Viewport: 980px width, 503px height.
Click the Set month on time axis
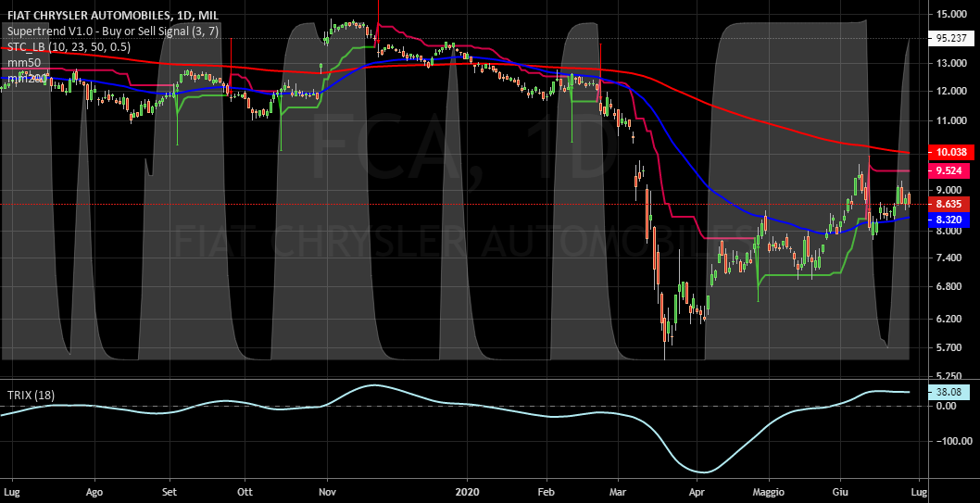coord(169,492)
